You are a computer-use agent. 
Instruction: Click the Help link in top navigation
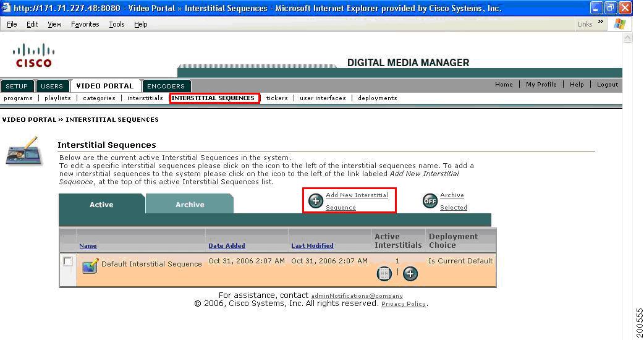[x=577, y=84]
